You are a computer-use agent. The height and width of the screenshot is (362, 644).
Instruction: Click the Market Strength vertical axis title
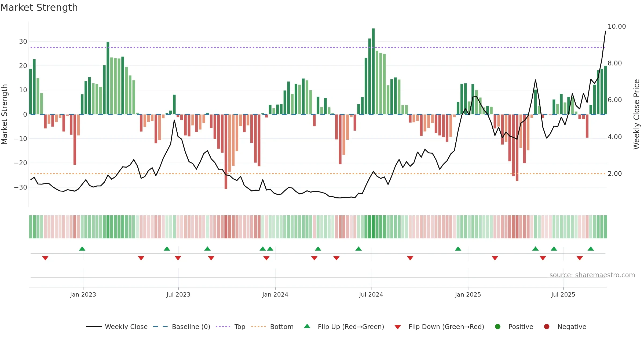4,114
